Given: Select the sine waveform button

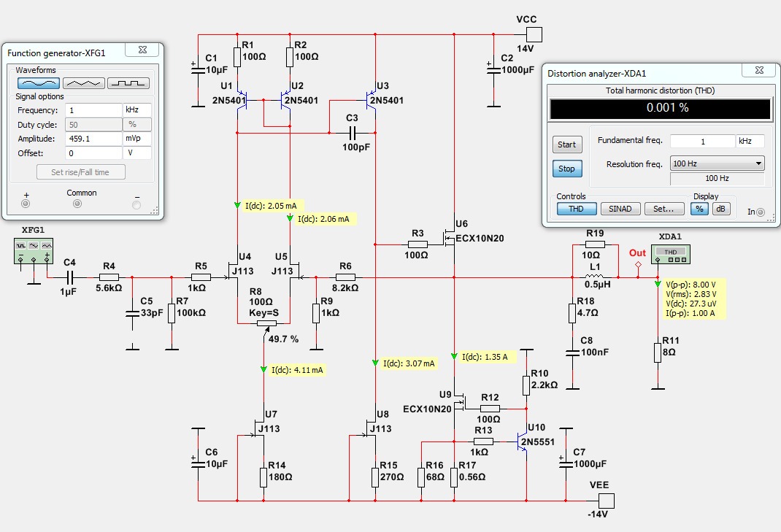Looking at the screenshot, I should (39, 83).
